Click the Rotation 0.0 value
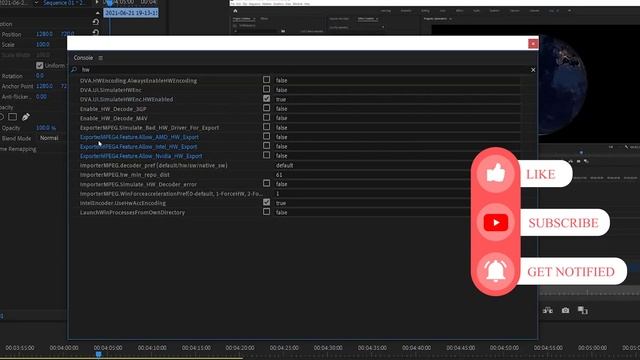The image size is (640, 360). (x=40, y=76)
